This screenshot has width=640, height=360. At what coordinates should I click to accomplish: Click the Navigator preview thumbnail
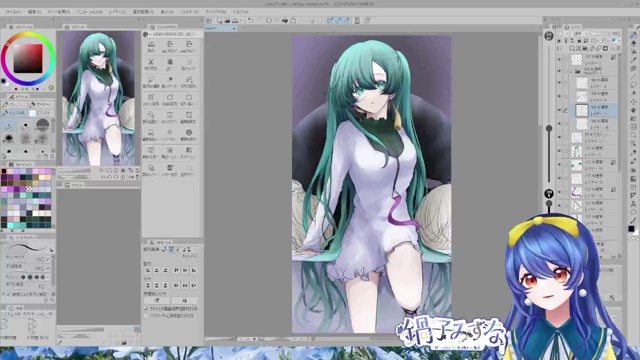pyautogui.click(x=98, y=98)
